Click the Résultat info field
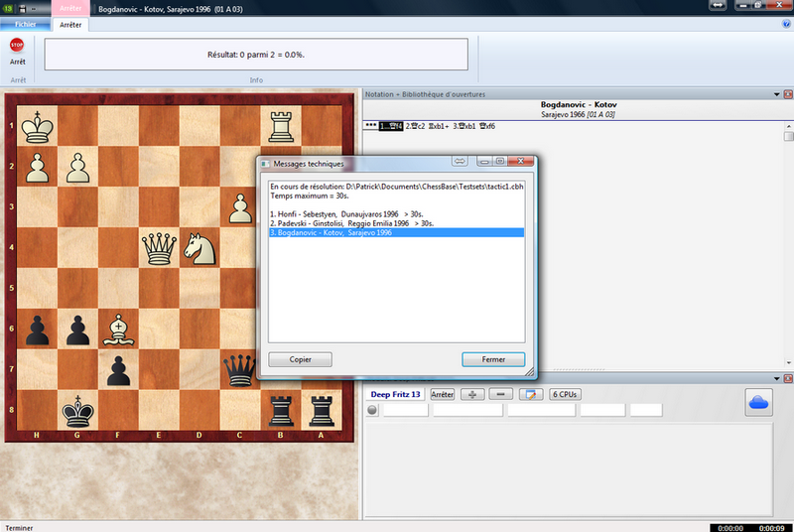The image size is (794, 532). tap(256, 55)
